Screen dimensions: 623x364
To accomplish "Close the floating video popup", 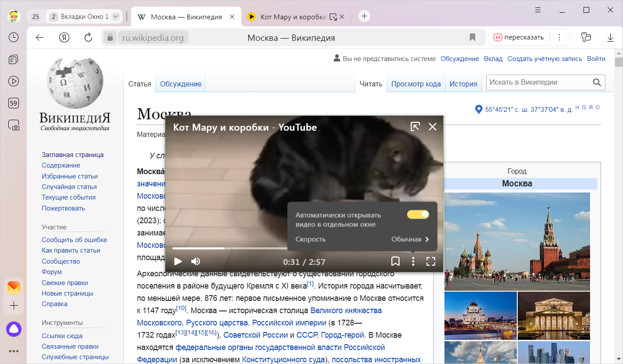I will tap(433, 127).
